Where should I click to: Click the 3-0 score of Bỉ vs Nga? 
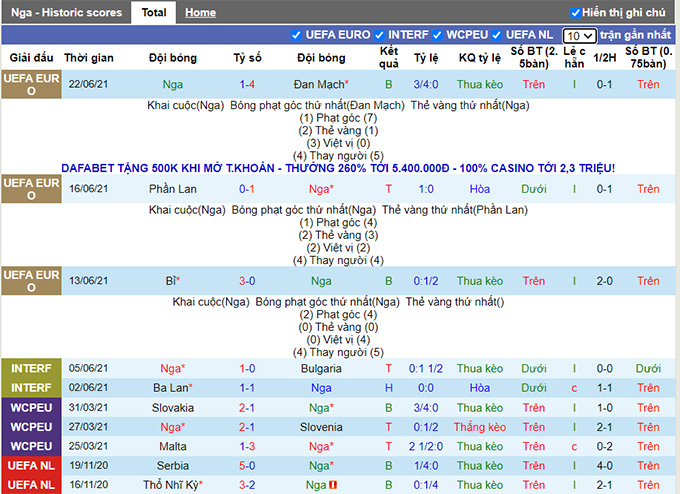tap(252, 281)
